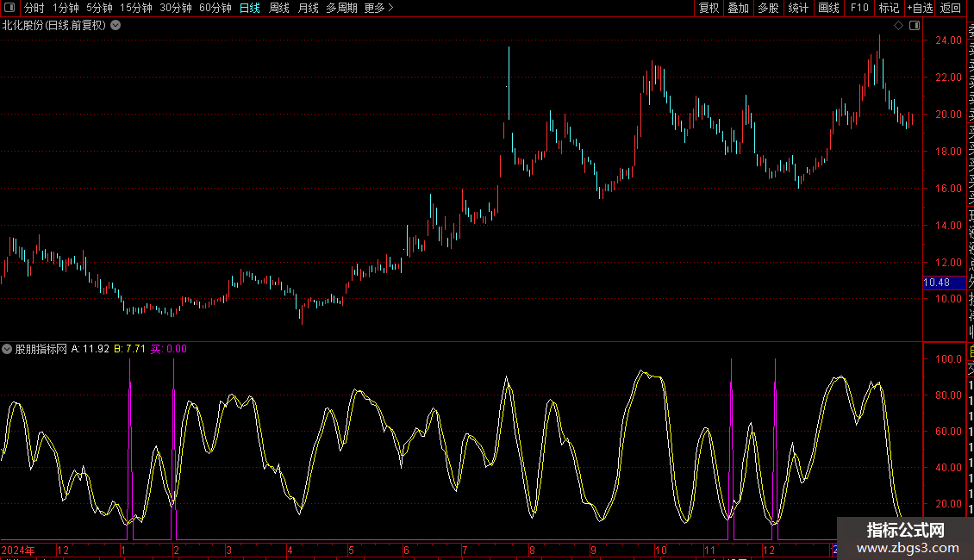Viewport: 974px width, 560px height.
Task: Open the dropdown circle next to 北化股份 title
Action: point(116,26)
